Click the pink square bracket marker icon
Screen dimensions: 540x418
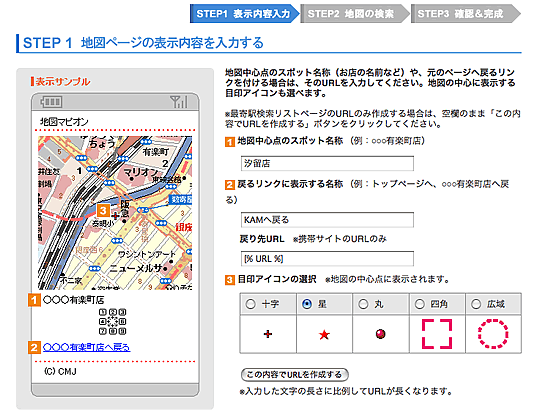[437, 334]
